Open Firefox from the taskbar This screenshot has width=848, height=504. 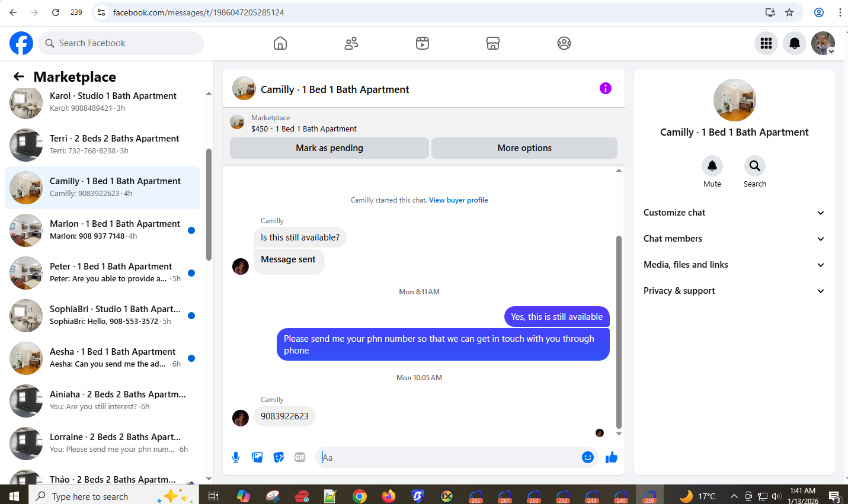pos(389,496)
